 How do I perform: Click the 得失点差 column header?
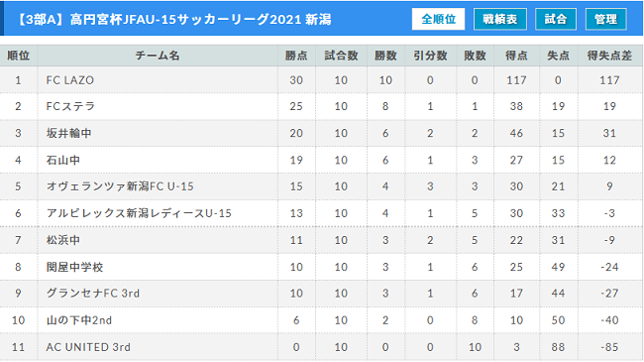click(x=609, y=56)
